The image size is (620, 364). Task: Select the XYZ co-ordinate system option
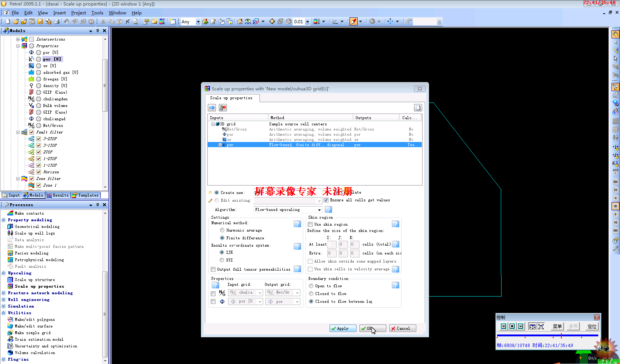pos(222,260)
